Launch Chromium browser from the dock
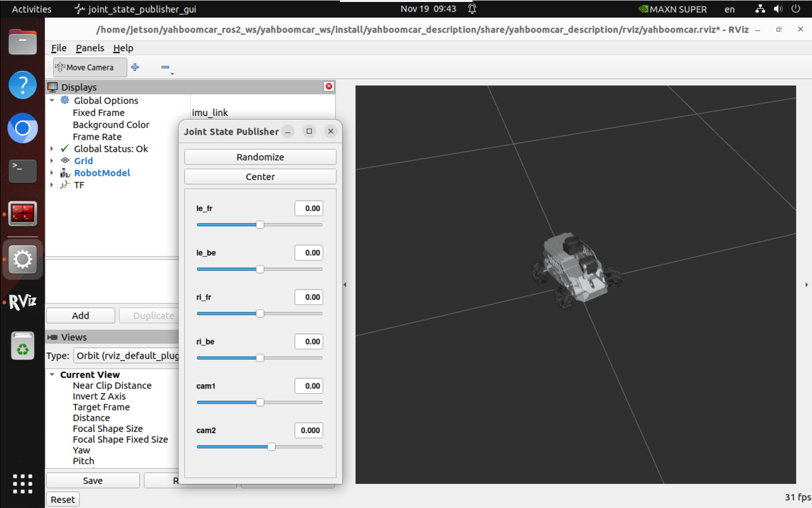Screen dimensions: 812x508 pyautogui.click(x=23, y=128)
